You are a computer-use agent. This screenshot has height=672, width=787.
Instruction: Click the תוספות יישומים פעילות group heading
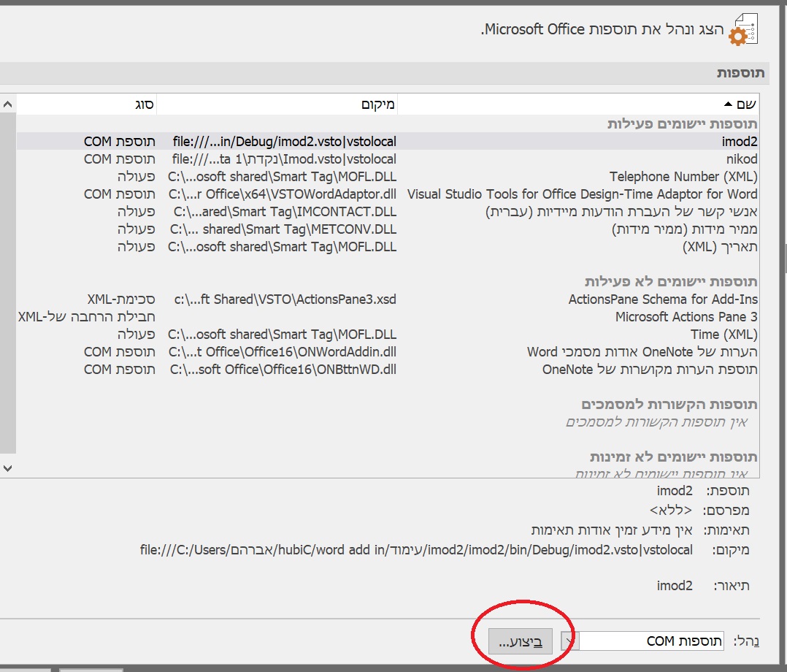(x=682, y=124)
